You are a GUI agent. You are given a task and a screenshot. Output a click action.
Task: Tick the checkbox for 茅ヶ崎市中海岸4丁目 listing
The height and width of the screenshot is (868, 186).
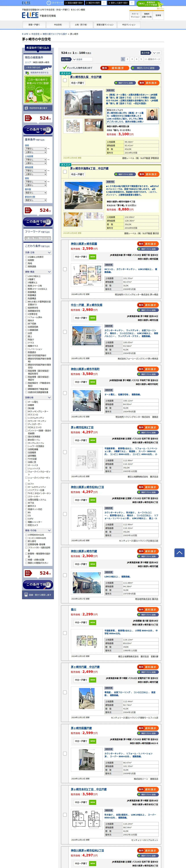(x=65, y=172)
